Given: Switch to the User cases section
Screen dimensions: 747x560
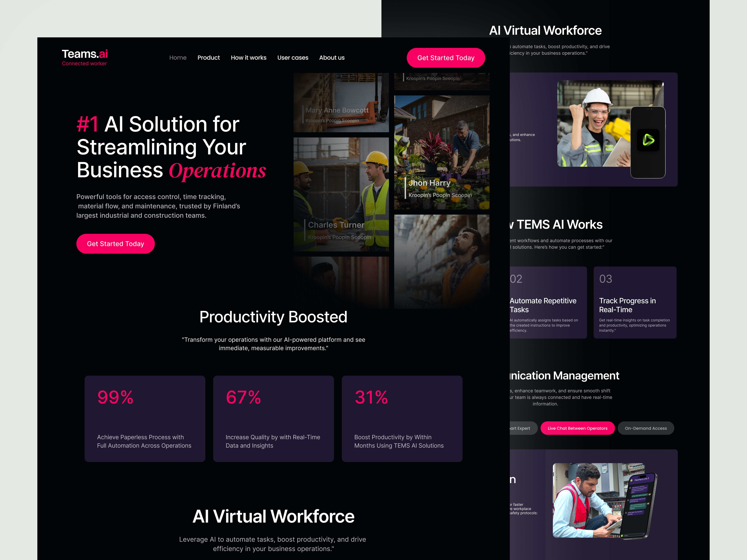Looking at the screenshot, I should point(292,57).
